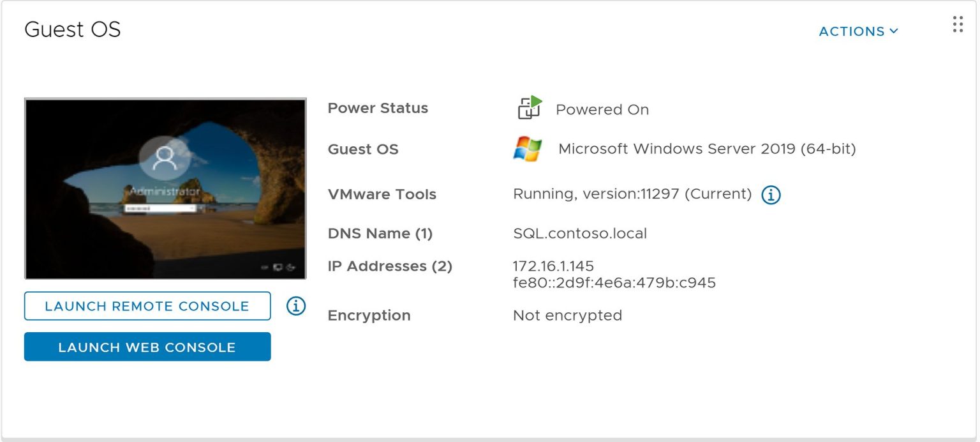Click the six-dot grid handle in top-right corner
Viewport: 980px width, 442px height.
click(x=957, y=25)
